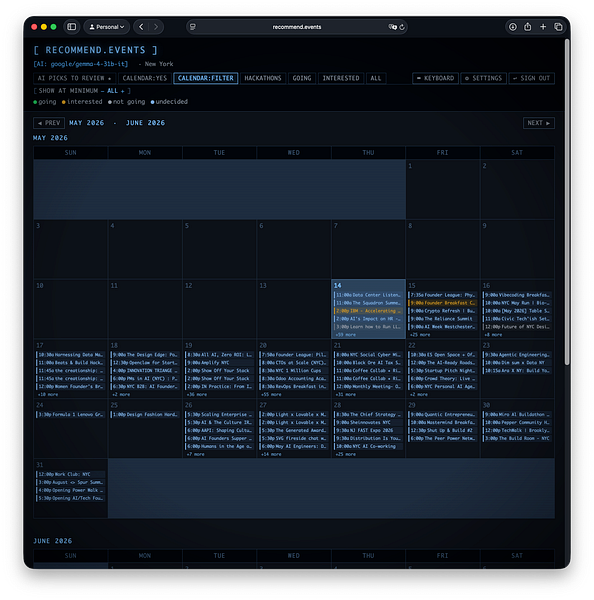Expand '+31 more' events on May 21
The height and width of the screenshot is (600, 594).
(x=345, y=395)
